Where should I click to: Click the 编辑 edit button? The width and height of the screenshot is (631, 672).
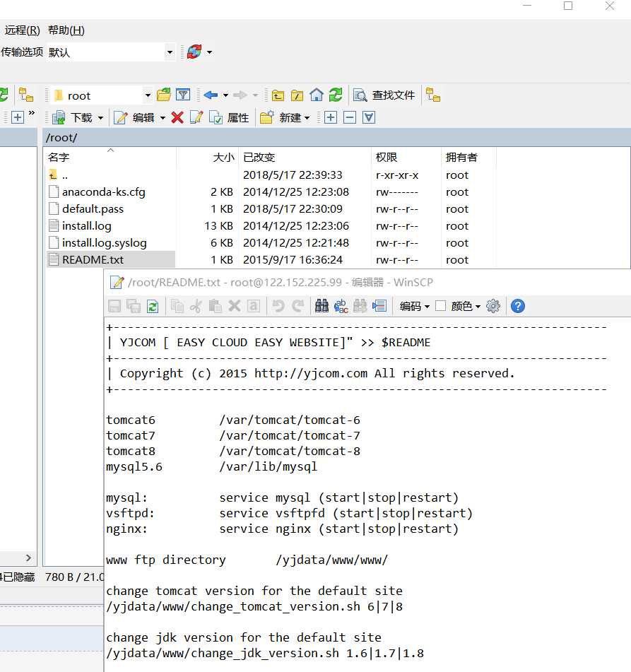click(134, 117)
